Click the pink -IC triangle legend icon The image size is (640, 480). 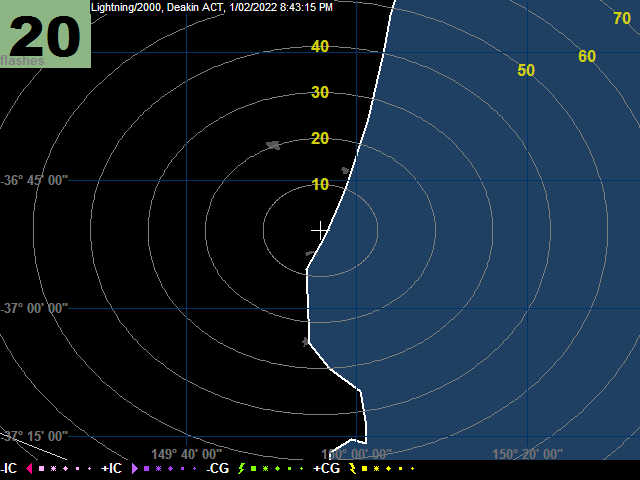29,468
